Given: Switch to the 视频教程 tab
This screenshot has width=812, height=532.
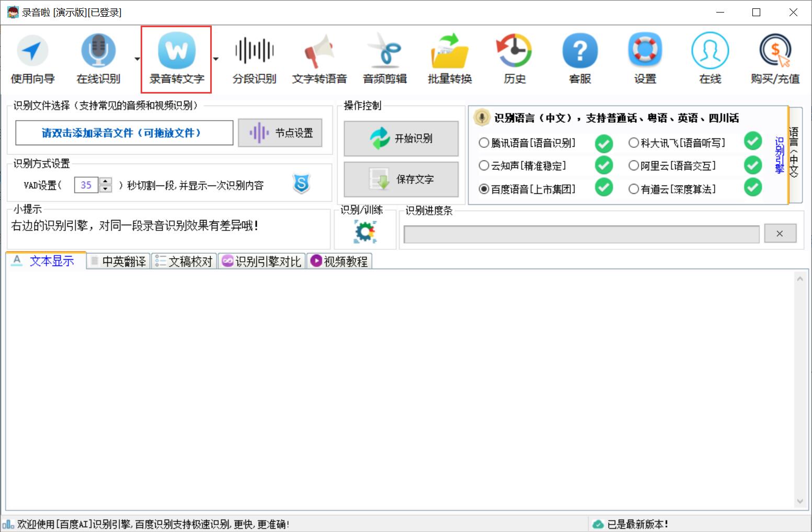Looking at the screenshot, I should tap(339, 261).
